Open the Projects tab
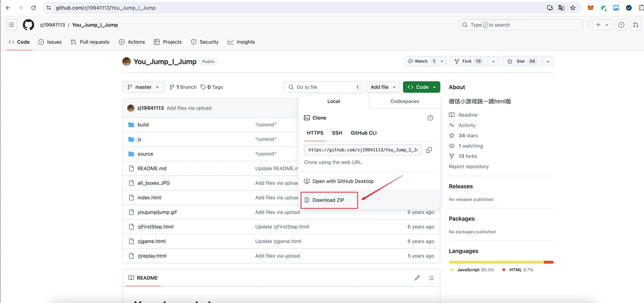Image resolution: width=644 pixels, height=303 pixels. (168, 42)
